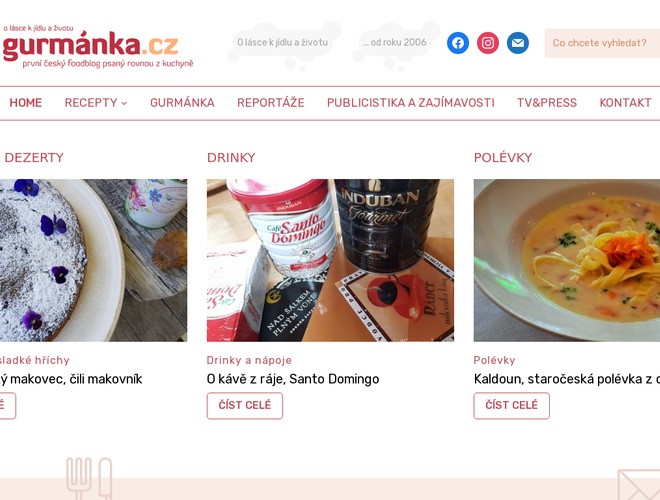The image size is (660, 500).
Task: Open the Gurmánka menu item
Action: point(182,103)
